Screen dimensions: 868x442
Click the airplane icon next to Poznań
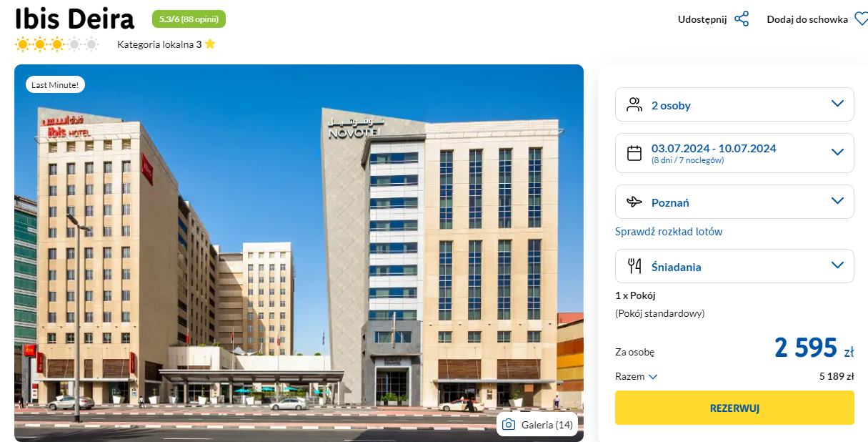coord(634,202)
